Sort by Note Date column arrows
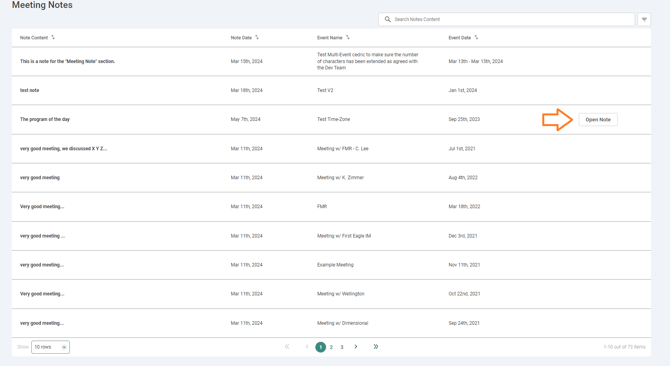This screenshot has width=670, height=366. pos(257,37)
